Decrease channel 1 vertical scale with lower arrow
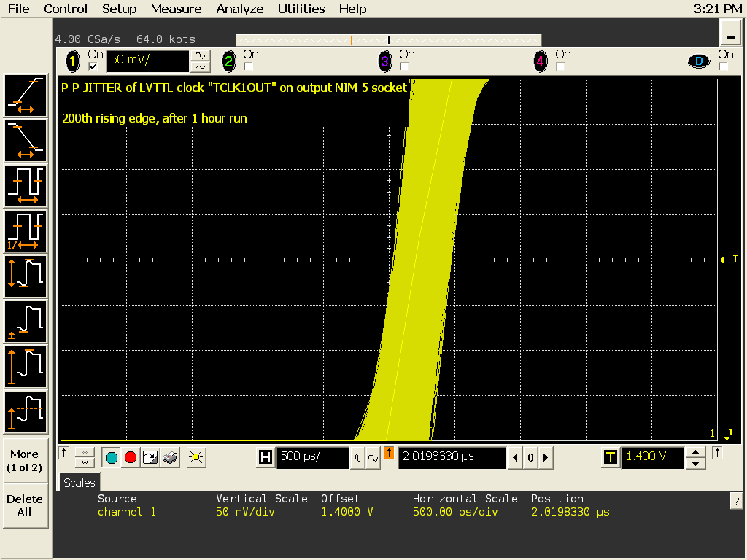This screenshot has height=560, width=747. [201, 67]
